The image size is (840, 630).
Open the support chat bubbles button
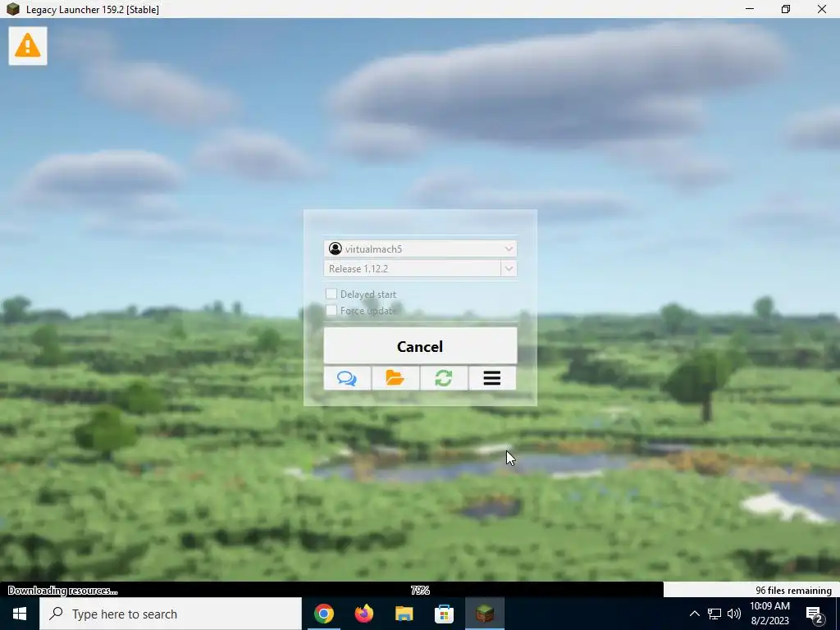tap(347, 378)
